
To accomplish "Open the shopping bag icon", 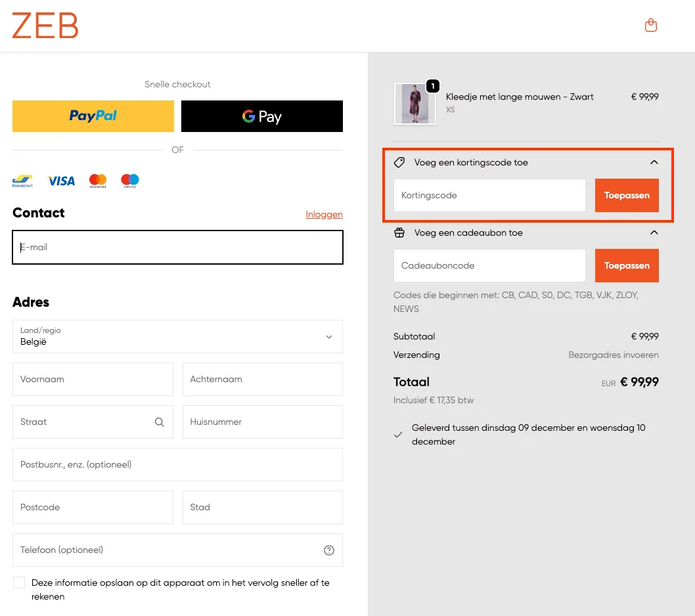I will 651,26.
